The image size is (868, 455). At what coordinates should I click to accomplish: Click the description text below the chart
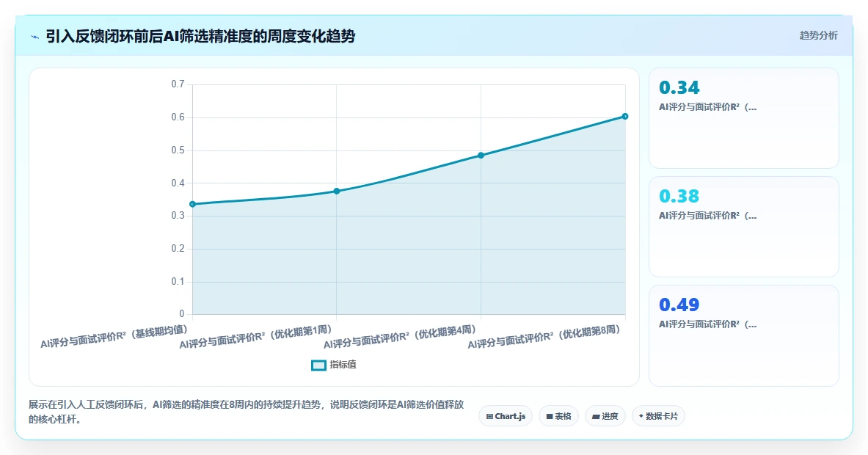coord(247,412)
